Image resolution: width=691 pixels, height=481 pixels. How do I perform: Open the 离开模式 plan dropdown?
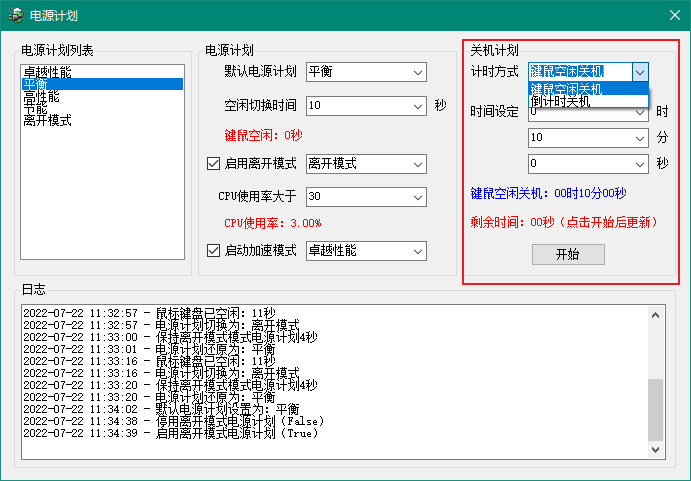366,164
